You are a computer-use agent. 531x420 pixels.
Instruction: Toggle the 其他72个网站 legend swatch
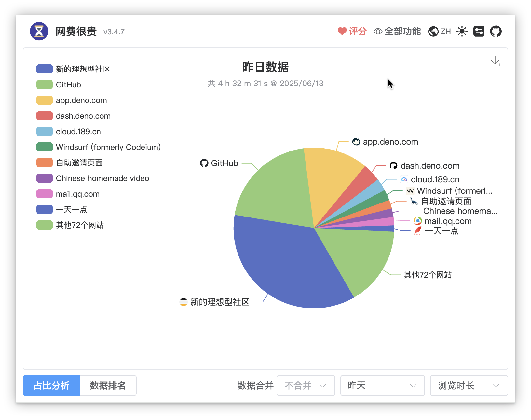tap(45, 225)
